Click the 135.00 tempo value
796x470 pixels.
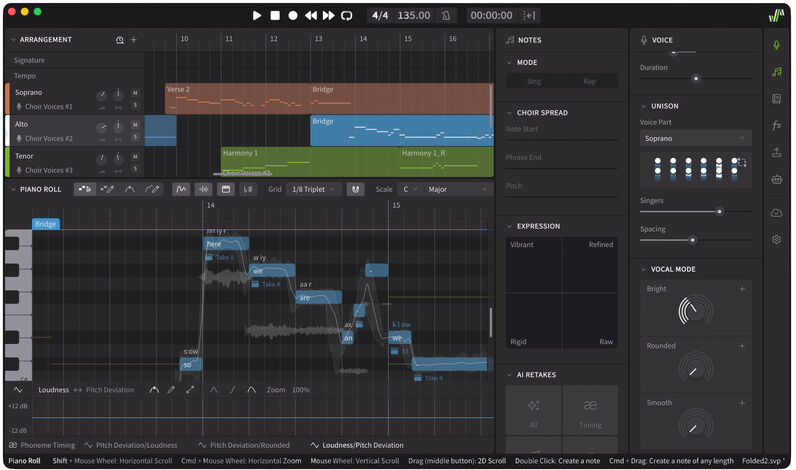tap(414, 16)
